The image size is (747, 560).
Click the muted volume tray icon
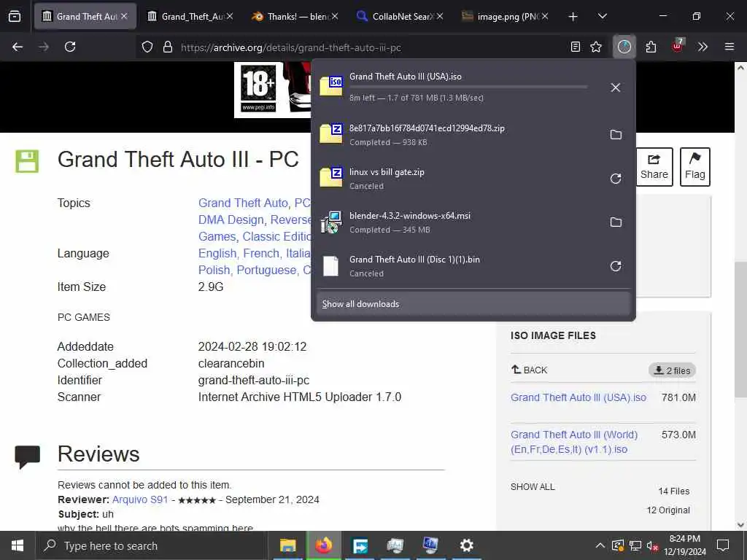click(x=652, y=545)
